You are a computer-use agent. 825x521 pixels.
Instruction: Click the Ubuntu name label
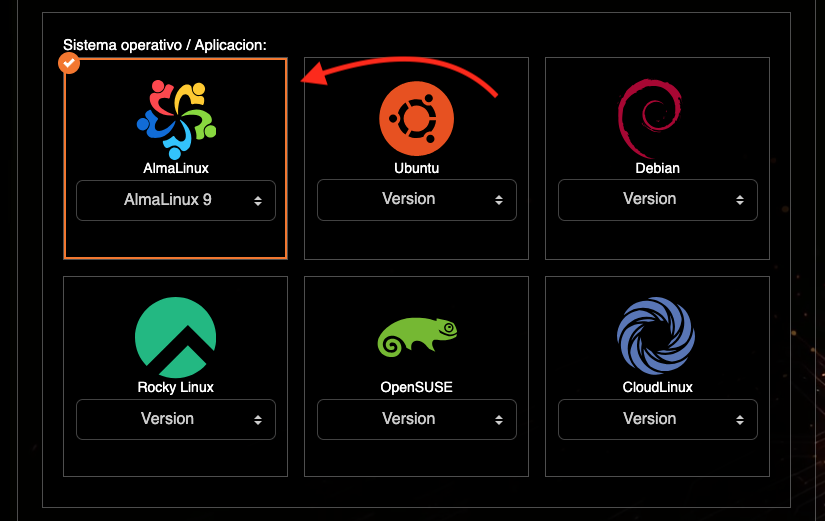coord(417,168)
